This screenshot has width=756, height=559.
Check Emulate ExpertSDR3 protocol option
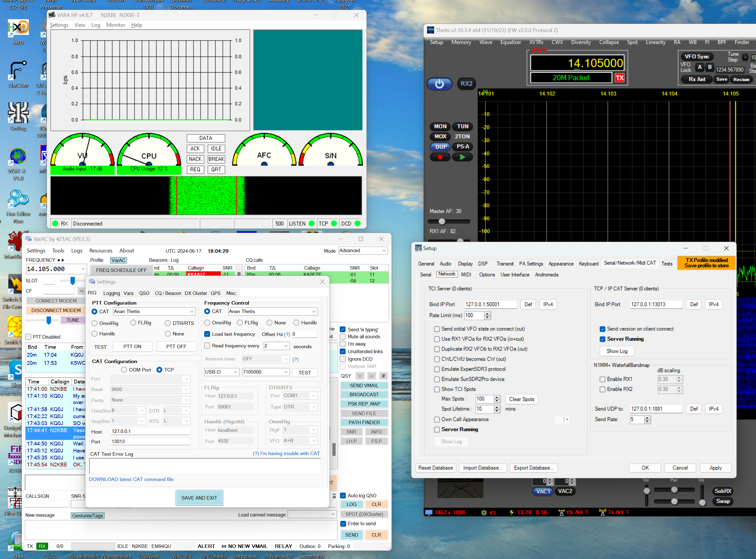tap(437, 369)
